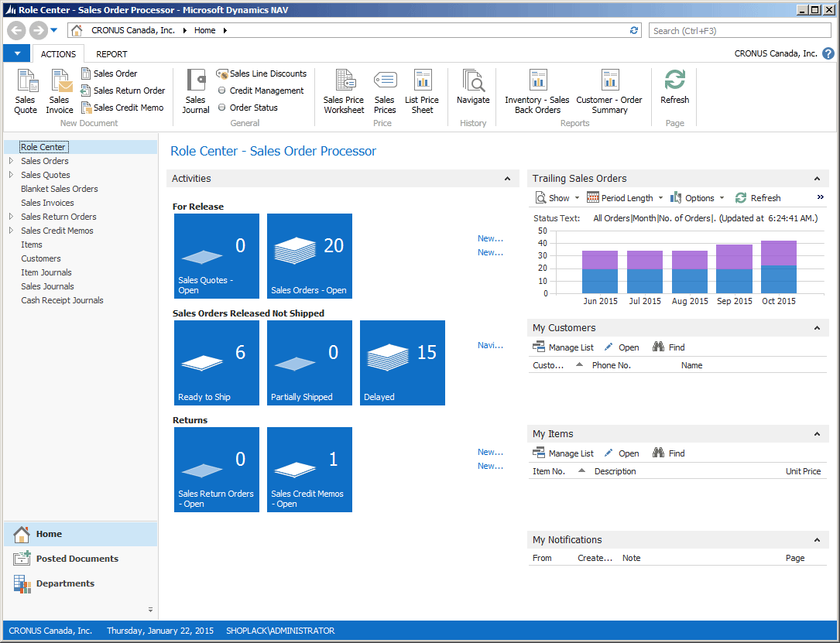Screen dimensions: 840x643
Task: Expand the Sales Credit Memos tree node
Action: (x=11, y=231)
